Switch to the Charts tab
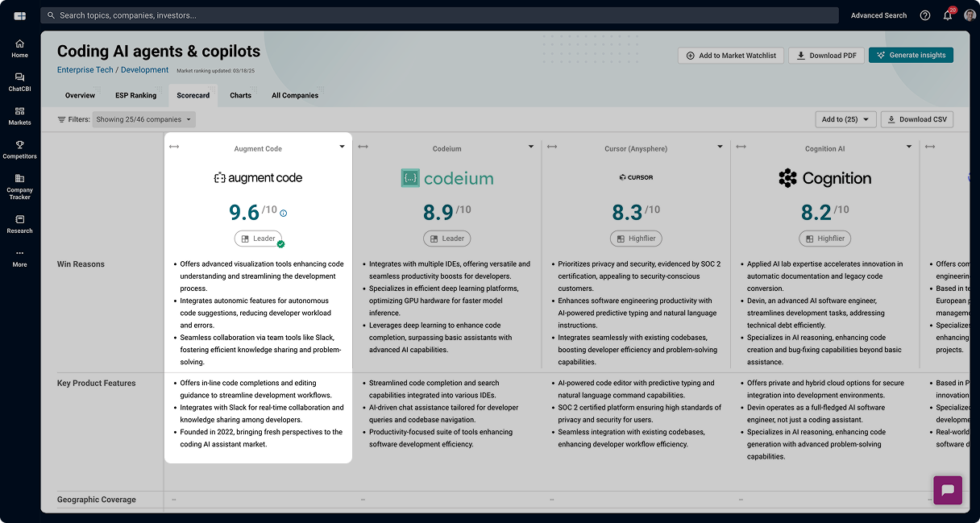Image resolution: width=980 pixels, height=523 pixels. pos(240,95)
